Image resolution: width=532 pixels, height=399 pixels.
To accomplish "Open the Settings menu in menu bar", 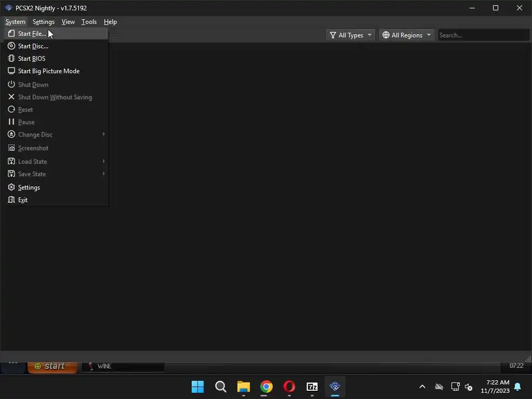I will click(x=44, y=22).
